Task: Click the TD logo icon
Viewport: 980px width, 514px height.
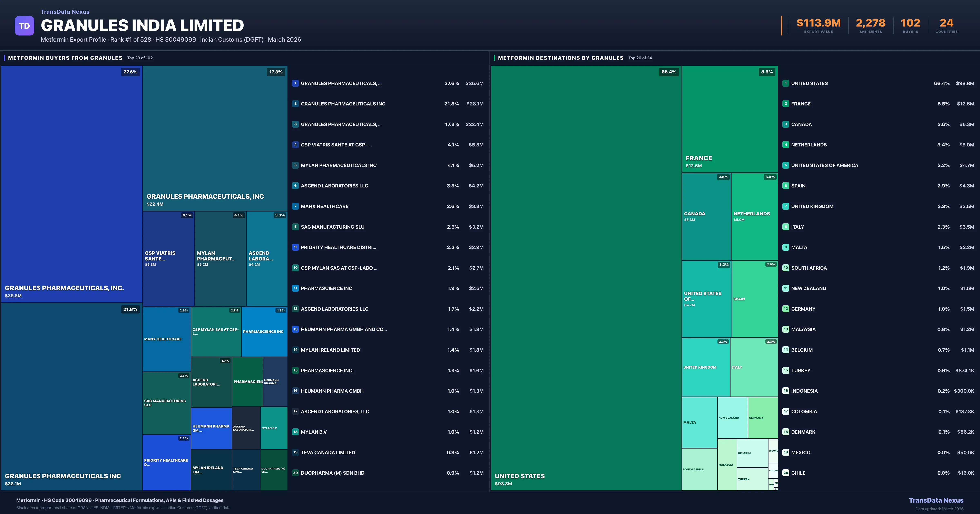Action: pyautogui.click(x=24, y=26)
